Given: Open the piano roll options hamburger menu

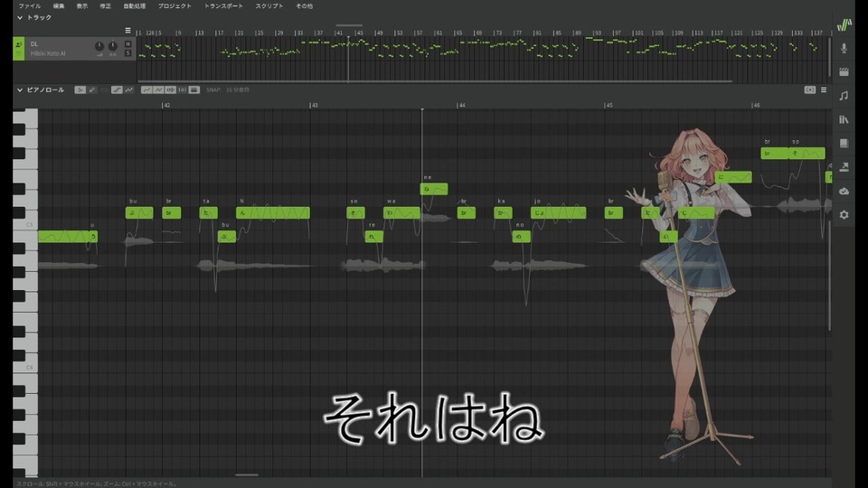Looking at the screenshot, I should coord(824,89).
